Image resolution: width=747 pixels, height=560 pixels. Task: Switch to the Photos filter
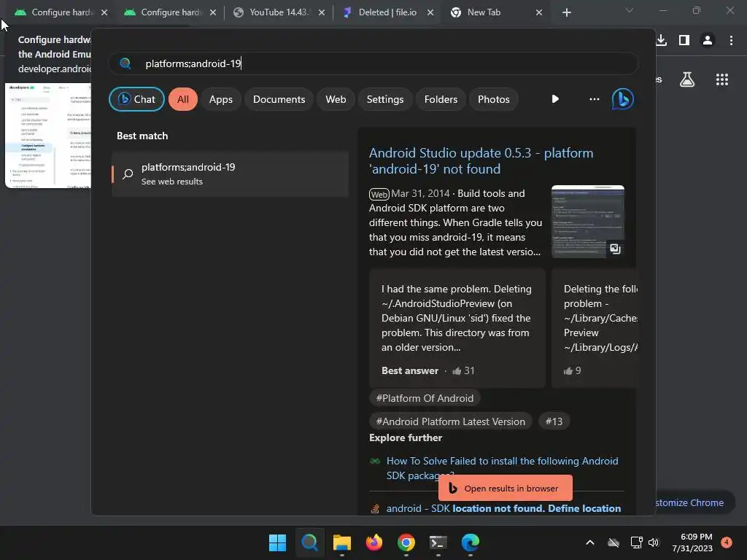pyautogui.click(x=494, y=99)
